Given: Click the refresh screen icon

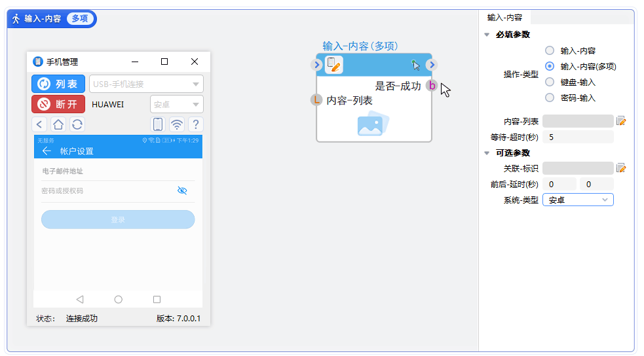Looking at the screenshot, I should 77,124.
